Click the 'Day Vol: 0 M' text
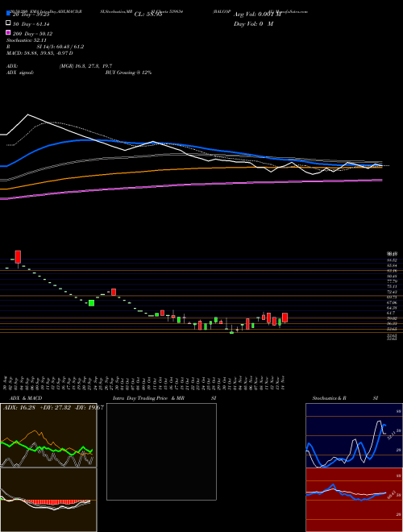This screenshot has height=532, width=403. tap(253, 23)
